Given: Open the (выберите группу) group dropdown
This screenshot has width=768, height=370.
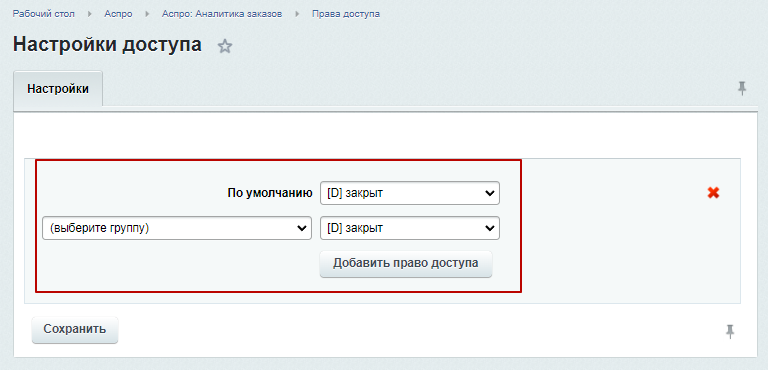Looking at the screenshot, I should click(x=177, y=228).
